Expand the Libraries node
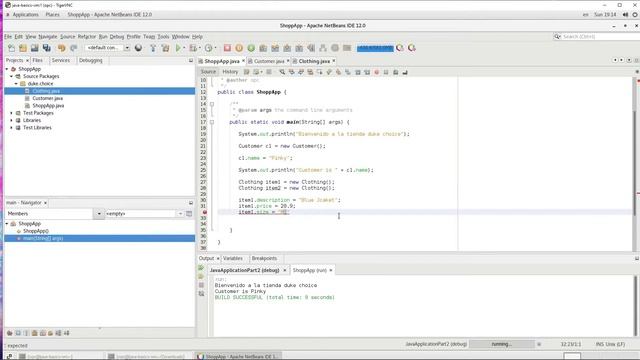Screen dimensions: 640x360 (11, 120)
